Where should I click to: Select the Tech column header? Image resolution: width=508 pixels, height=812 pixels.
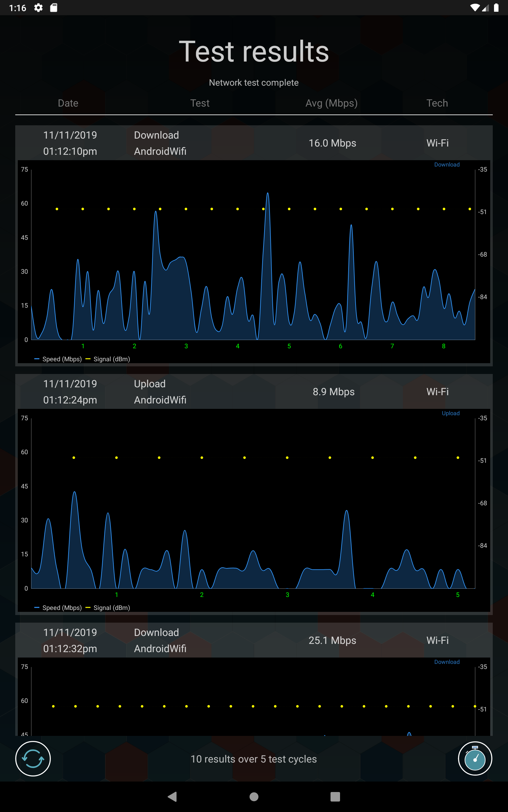(437, 103)
